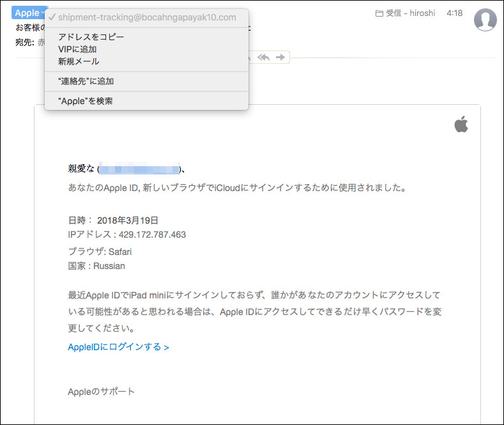Screen dimensions: 504x425
Task: Open the AppleIDにログインする link
Action: (x=118, y=347)
